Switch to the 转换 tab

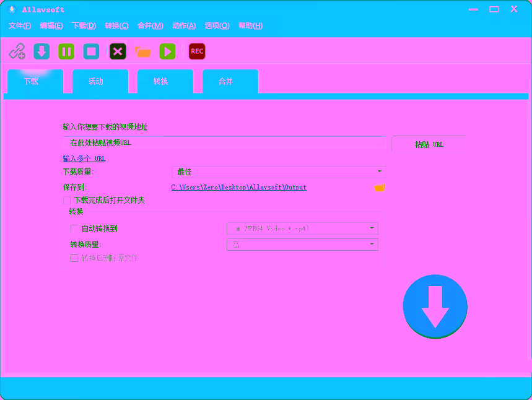click(165, 82)
